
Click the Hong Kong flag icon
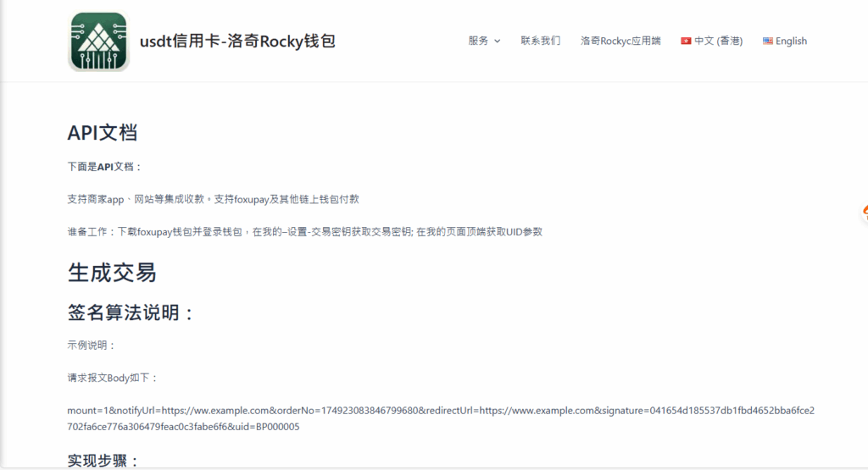pos(686,41)
